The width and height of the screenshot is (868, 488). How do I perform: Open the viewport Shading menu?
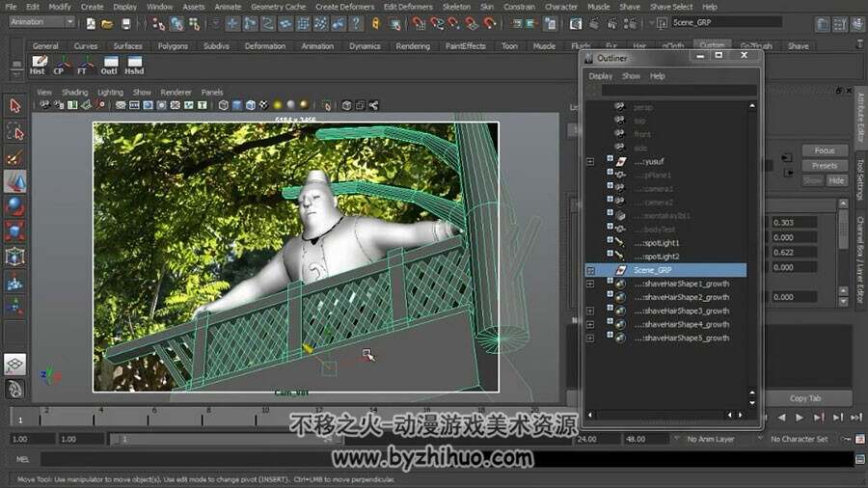[x=74, y=92]
